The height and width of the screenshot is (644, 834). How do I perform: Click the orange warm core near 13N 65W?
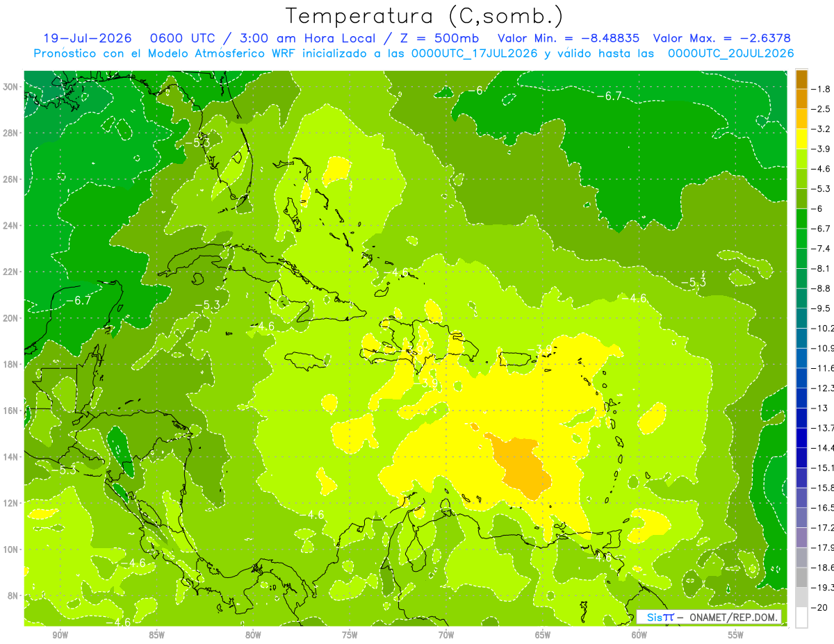(x=523, y=467)
